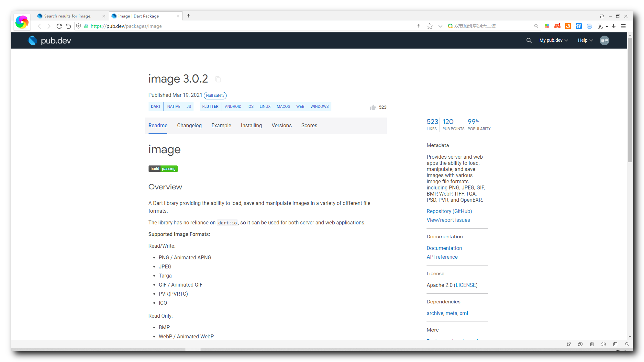Click the status bar icon left of the trash icon
Viewport: 644px width, 362px height.
click(580, 344)
